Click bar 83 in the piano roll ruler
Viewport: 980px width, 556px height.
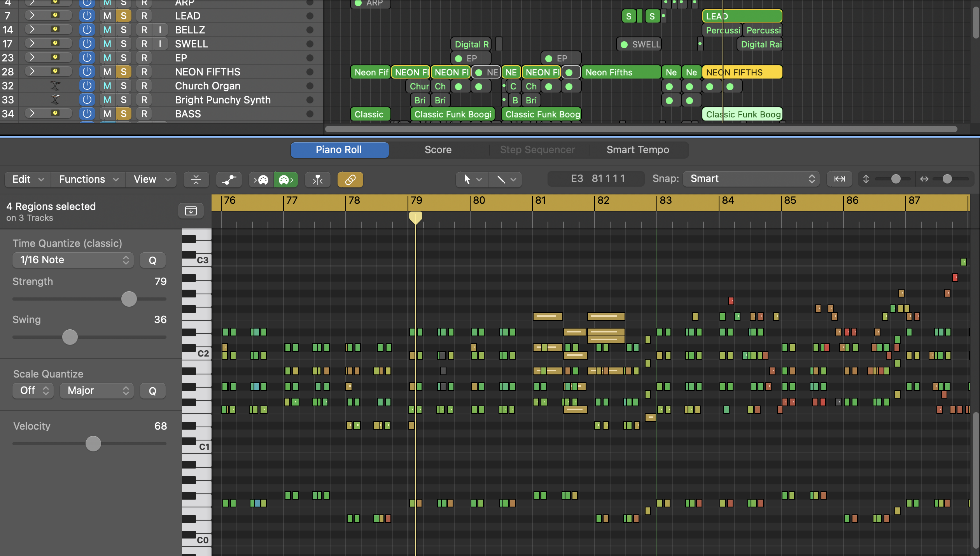(665, 201)
